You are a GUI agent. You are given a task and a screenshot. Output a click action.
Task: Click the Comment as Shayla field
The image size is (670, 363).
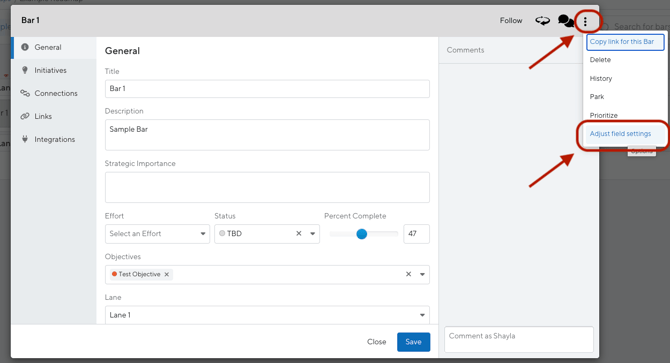coord(519,340)
